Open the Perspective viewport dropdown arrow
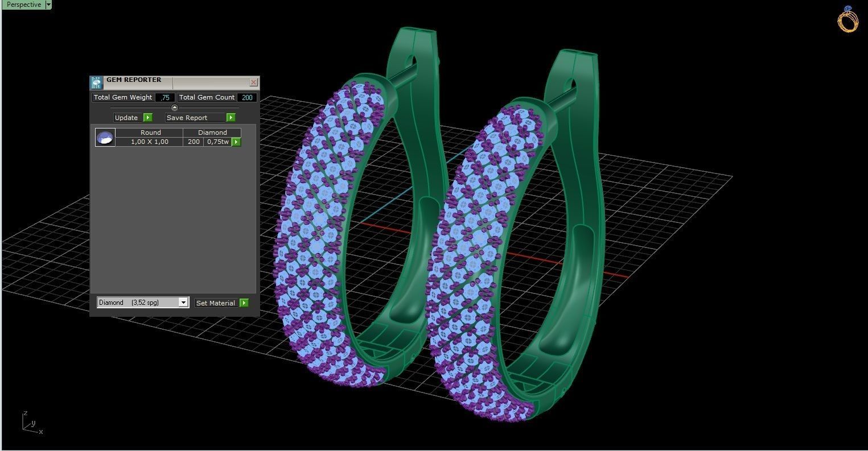 point(48,5)
